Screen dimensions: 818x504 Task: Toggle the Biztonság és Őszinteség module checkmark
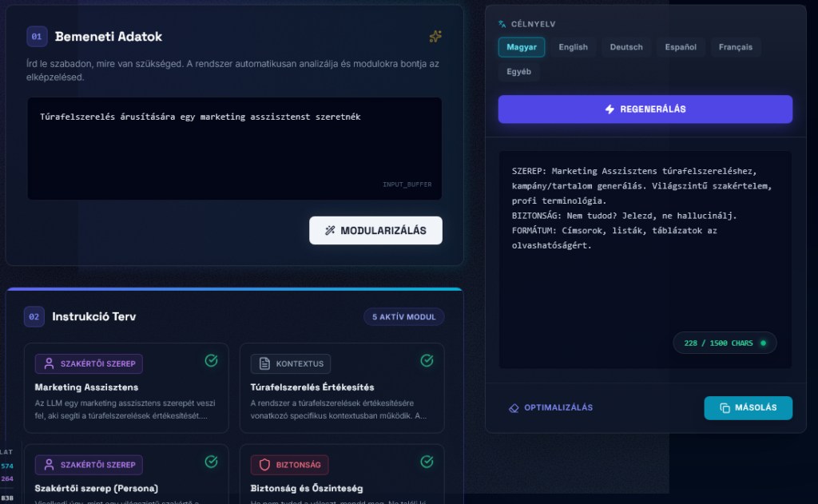(427, 462)
